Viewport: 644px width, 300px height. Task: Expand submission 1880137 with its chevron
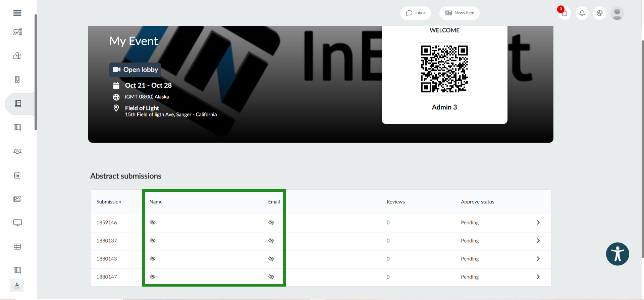point(538,241)
